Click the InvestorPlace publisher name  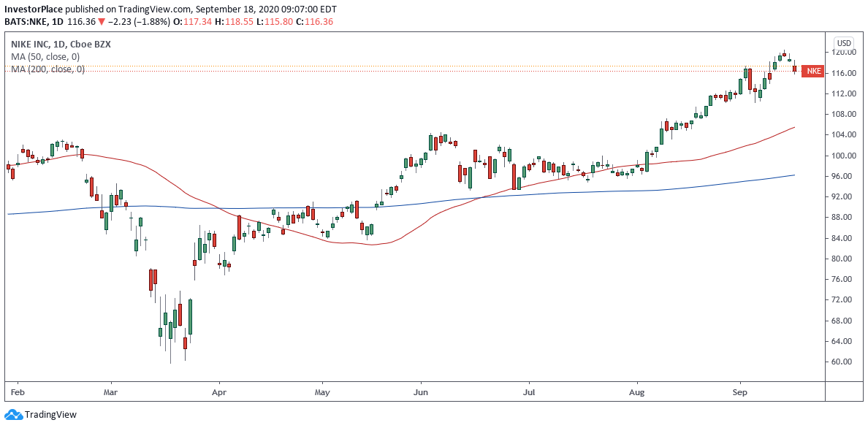[33, 10]
